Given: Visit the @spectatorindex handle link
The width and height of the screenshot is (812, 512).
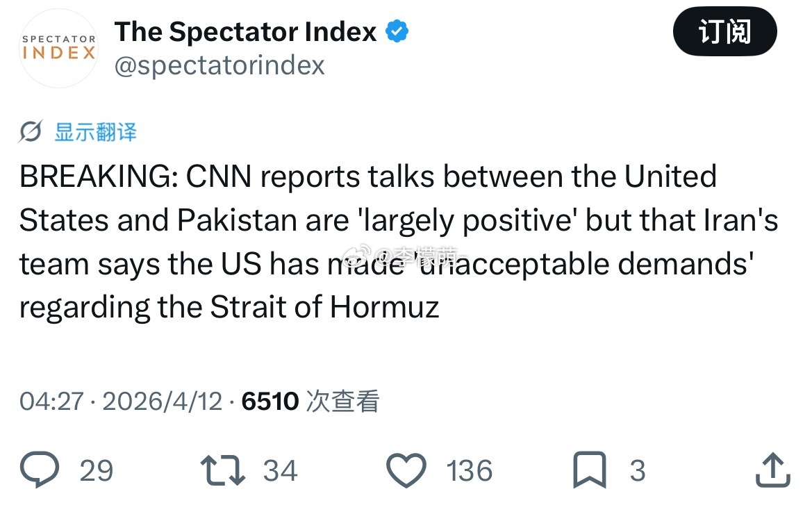Looking at the screenshot, I should point(220,65).
